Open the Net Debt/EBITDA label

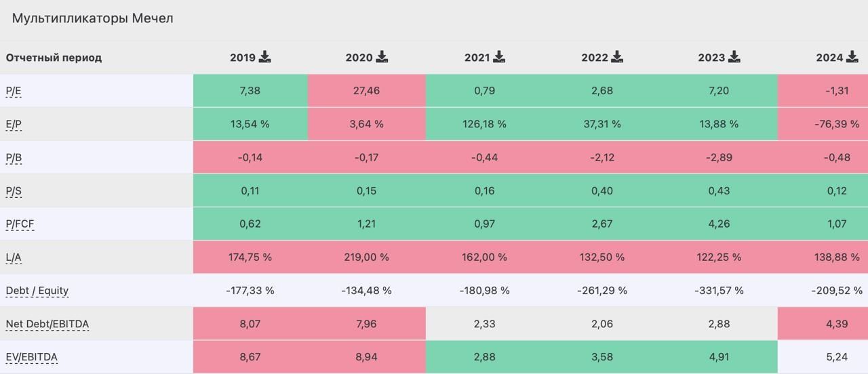pyautogui.click(x=47, y=324)
